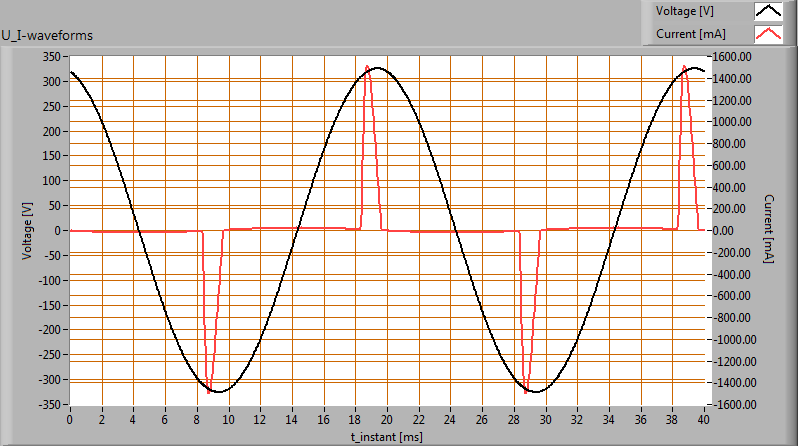Click the first positive red current spike peak
798x446 pixels.
(367, 67)
